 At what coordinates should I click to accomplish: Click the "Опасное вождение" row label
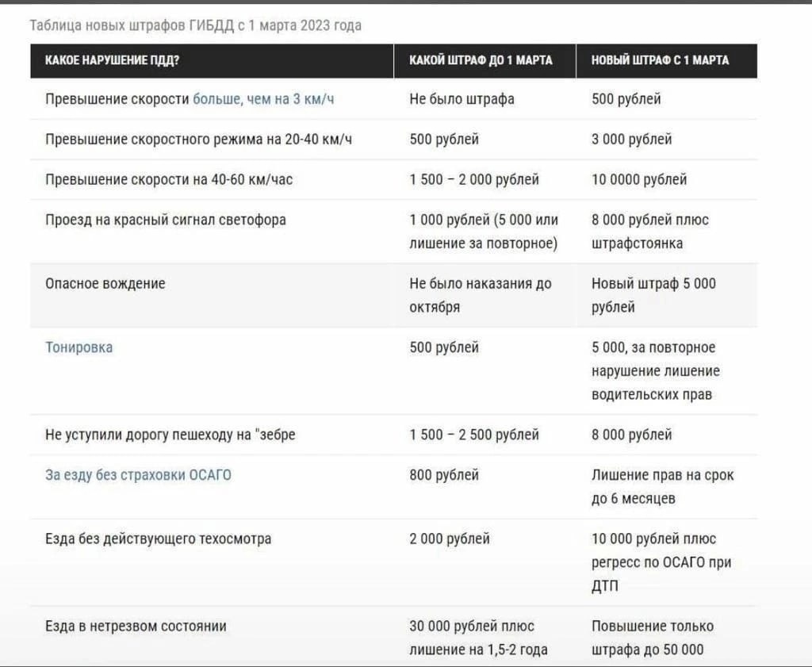[105, 283]
